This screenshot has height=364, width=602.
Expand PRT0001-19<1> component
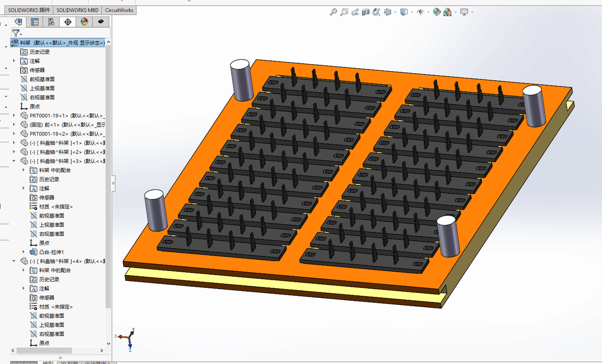tap(14, 115)
